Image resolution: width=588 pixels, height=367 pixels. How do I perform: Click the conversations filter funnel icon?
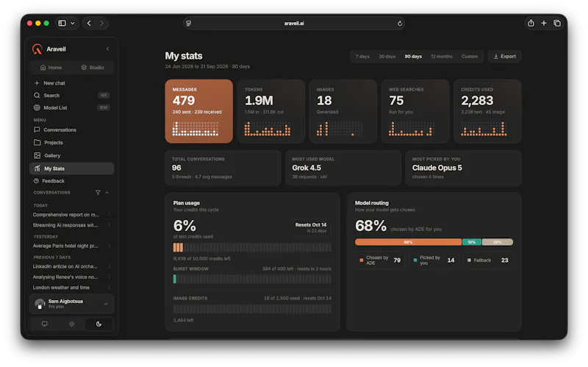point(98,193)
